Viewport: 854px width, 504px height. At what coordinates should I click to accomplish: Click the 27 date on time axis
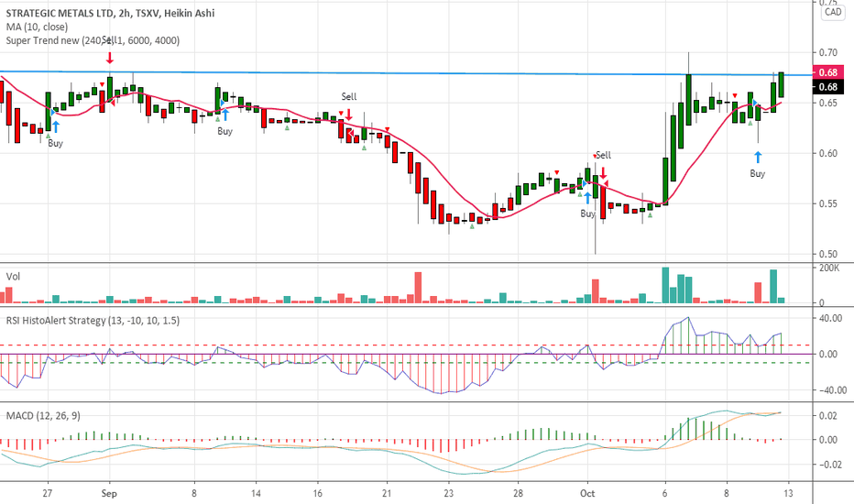tap(48, 494)
